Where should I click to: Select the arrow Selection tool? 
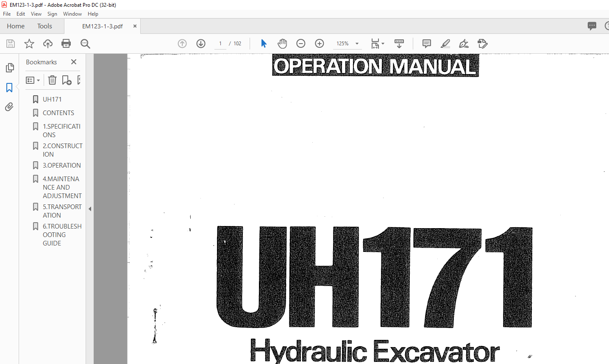tap(264, 44)
